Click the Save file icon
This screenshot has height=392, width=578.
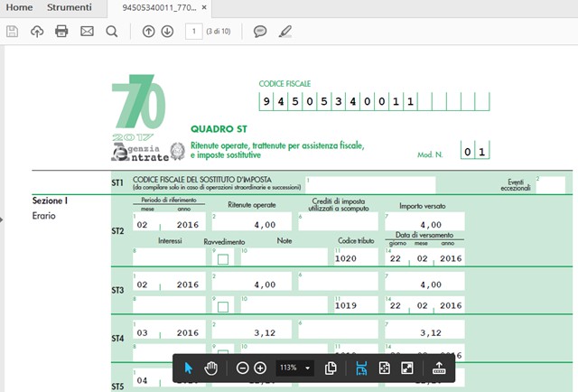[13, 32]
